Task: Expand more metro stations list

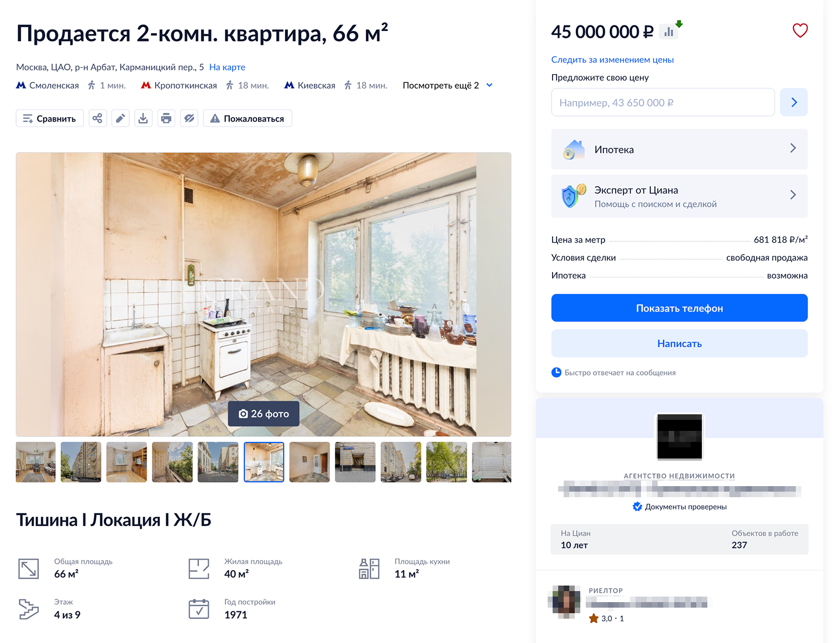Action: 448,85
